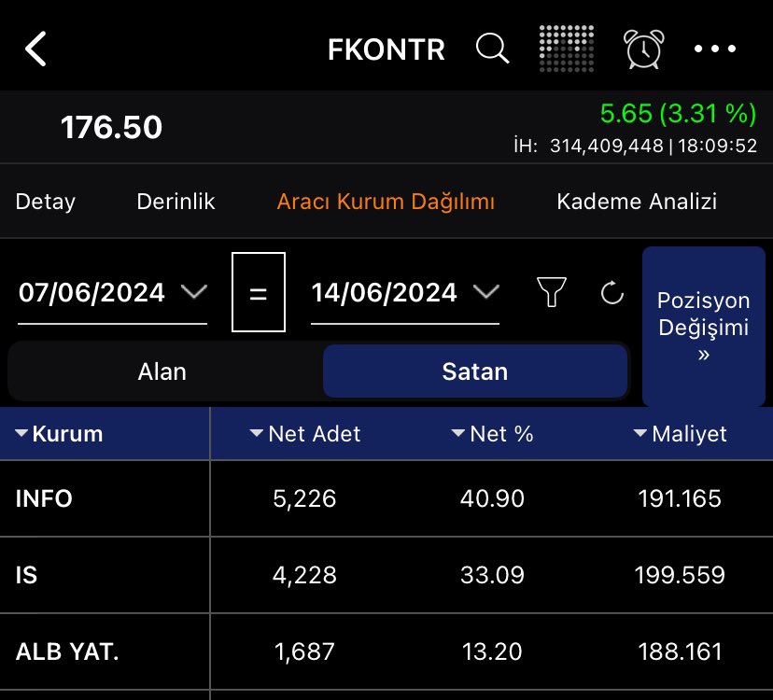
Task: Sort the Net % column by its arrow
Action: [x=457, y=433]
